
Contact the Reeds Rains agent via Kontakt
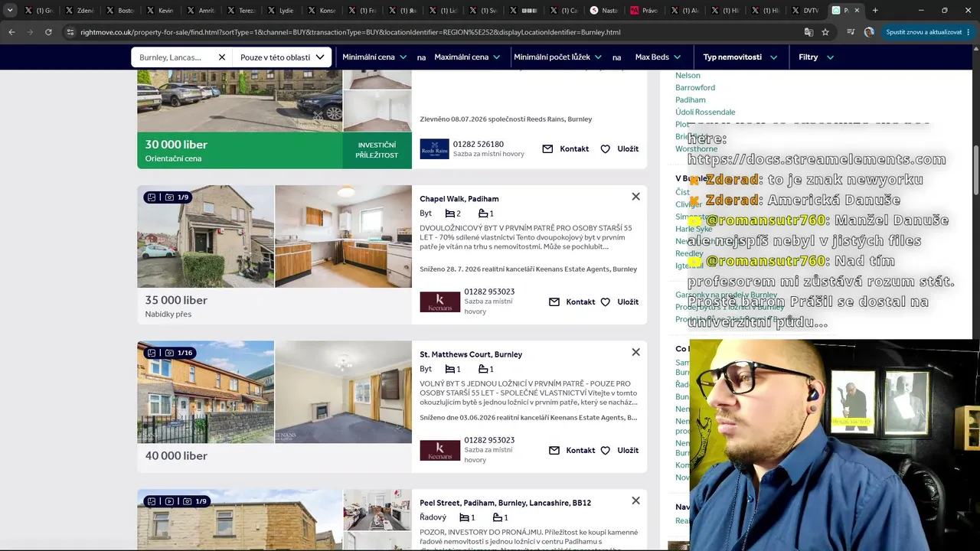point(566,149)
